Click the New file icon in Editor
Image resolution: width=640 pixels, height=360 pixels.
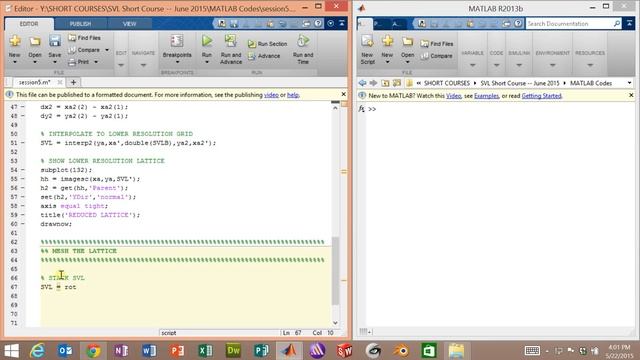(x=15, y=41)
